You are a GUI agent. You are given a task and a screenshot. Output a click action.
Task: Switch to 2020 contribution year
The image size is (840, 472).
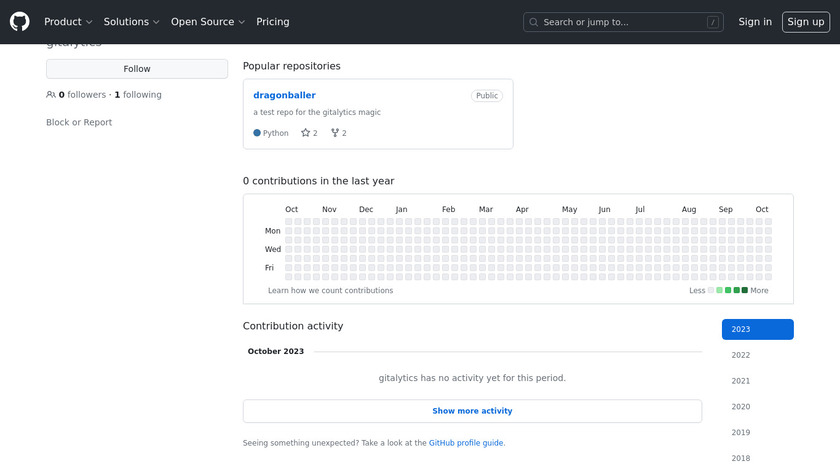click(x=741, y=407)
